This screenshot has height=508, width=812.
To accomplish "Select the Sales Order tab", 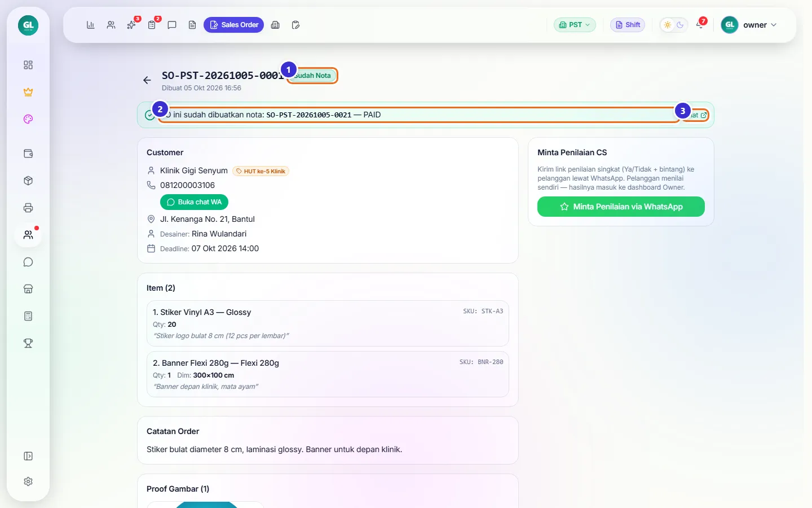I will pos(233,25).
